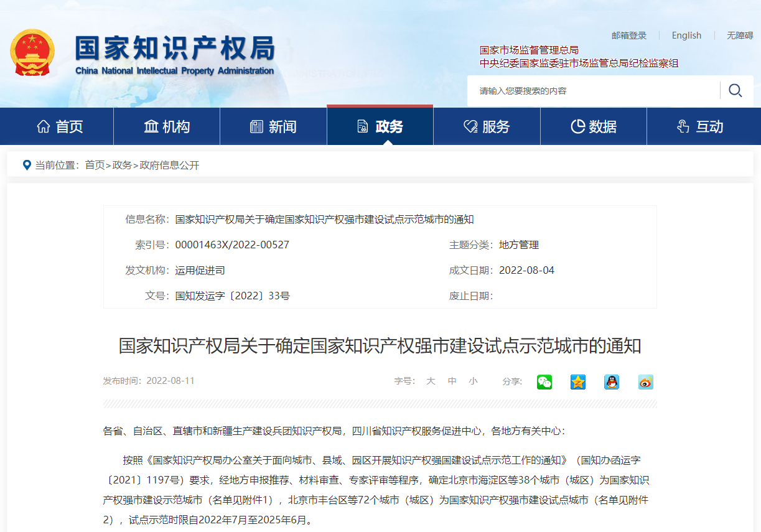The image size is (761, 532).
Task: Click the house icon in 首页 tab
Action: pos(44,127)
